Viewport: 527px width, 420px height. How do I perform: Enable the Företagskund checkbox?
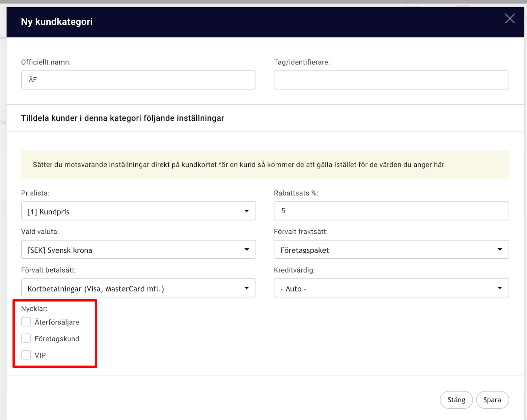point(26,338)
